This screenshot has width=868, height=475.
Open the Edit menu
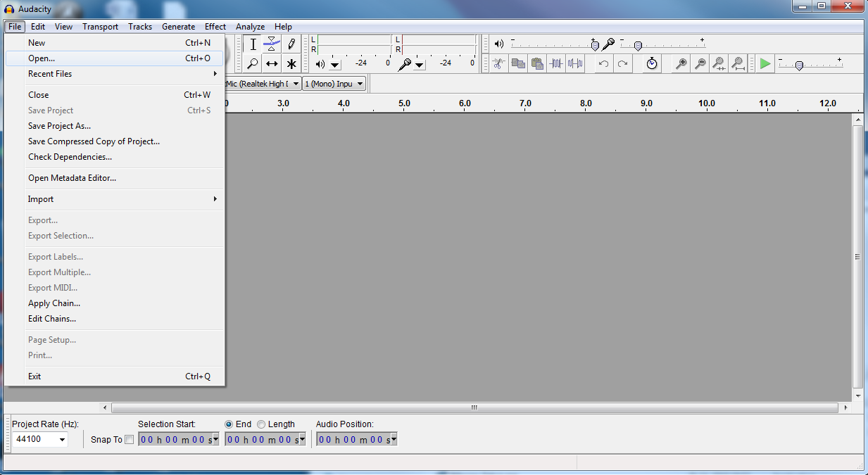38,27
